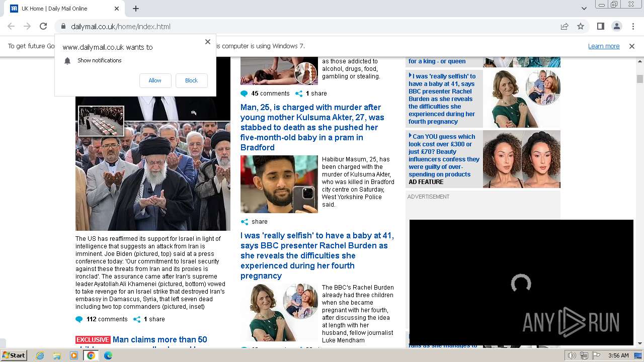Allow dailymail.co.uk notifications

155,80
